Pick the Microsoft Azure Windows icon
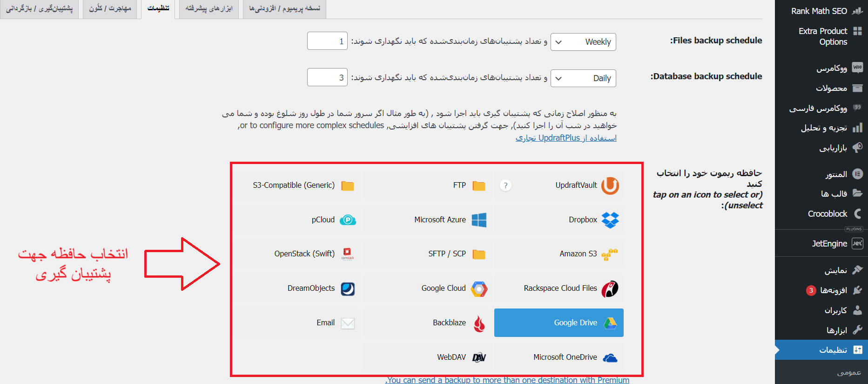The image size is (868, 384). click(x=479, y=220)
